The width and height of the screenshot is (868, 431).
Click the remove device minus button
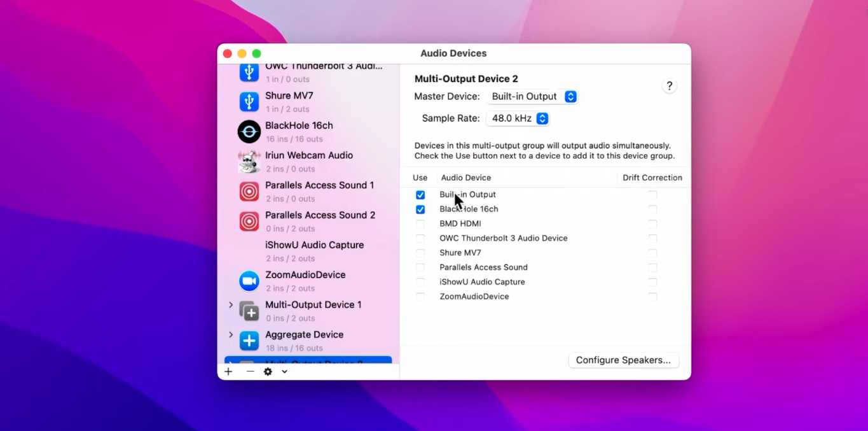click(249, 371)
